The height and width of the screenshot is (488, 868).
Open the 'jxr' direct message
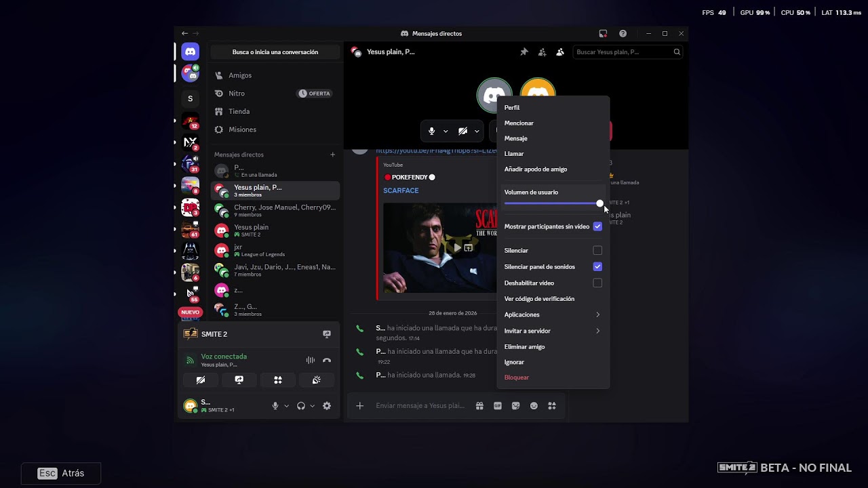pyautogui.click(x=275, y=251)
